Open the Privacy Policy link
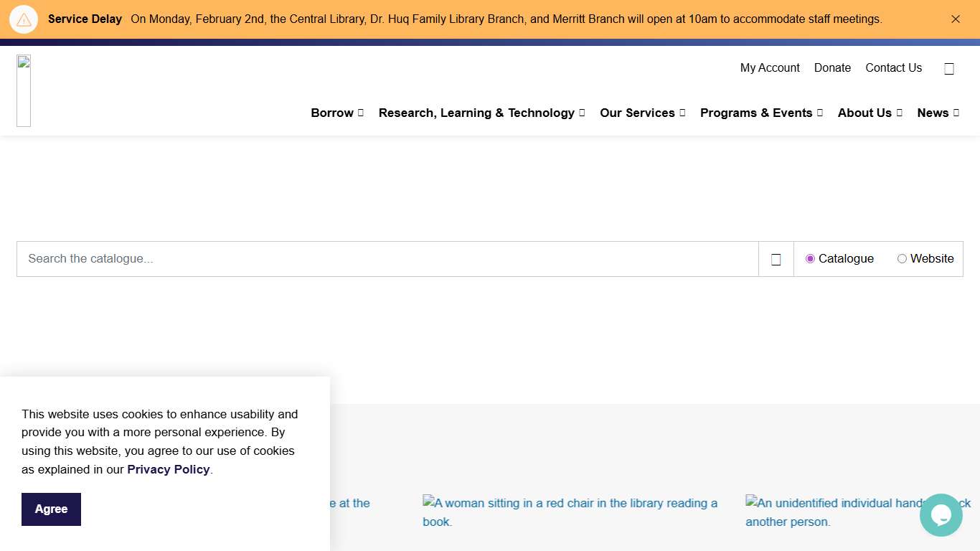980x551 pixels. [169, 469]
